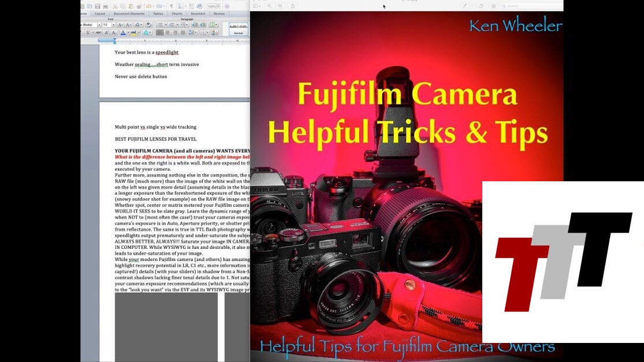Click the font color swatch button

click(x=123, y=33)
